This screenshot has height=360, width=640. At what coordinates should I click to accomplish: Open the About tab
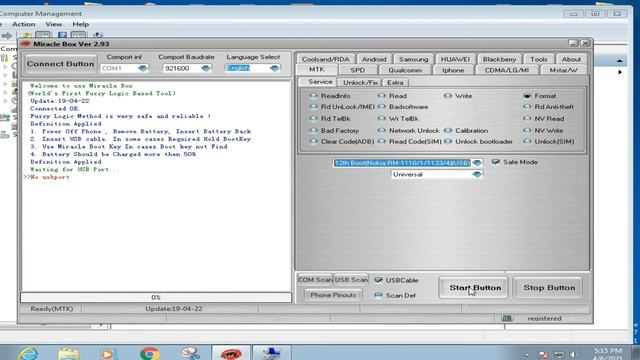pyautogui.click(x=571, y=59)
